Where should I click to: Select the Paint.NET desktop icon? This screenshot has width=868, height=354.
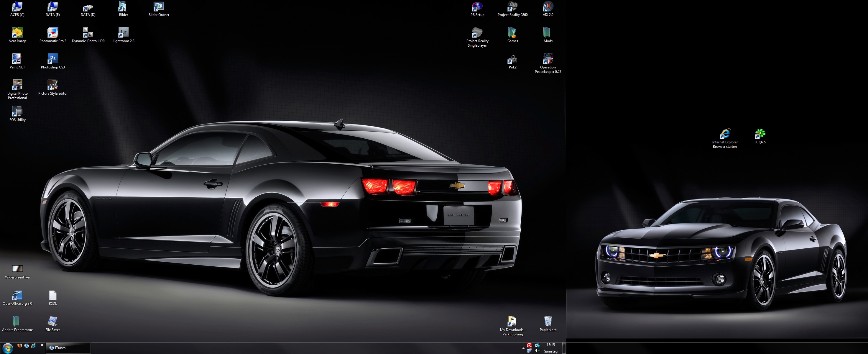click(17, 61)
